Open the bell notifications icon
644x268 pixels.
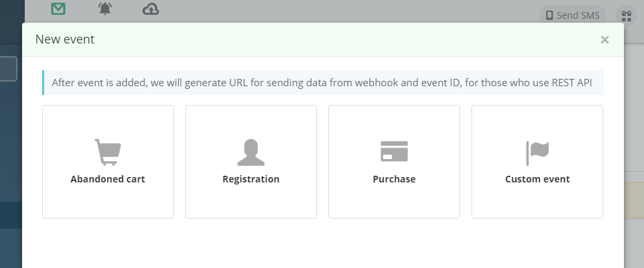(105, 9)
